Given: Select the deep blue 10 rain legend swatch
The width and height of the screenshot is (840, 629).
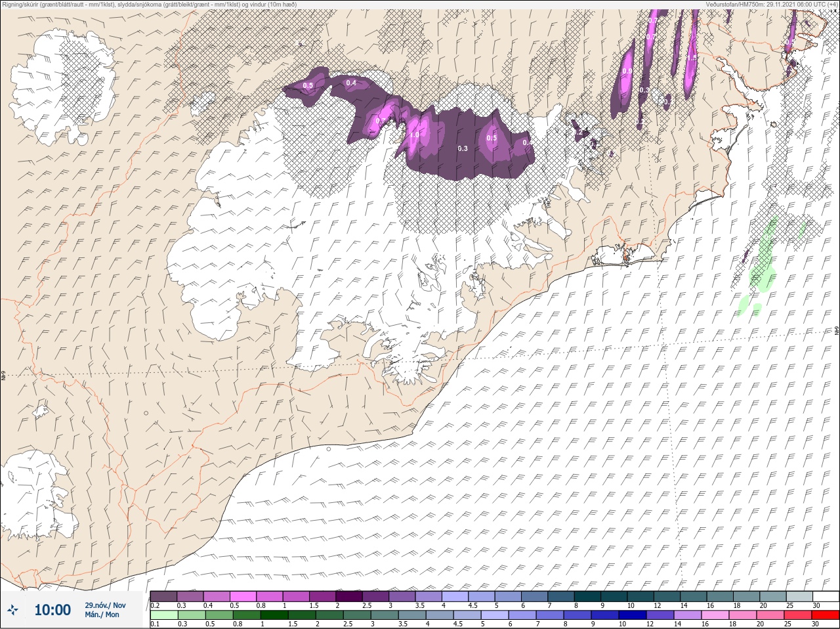Looking at the screenshot, I should point(632,615).
